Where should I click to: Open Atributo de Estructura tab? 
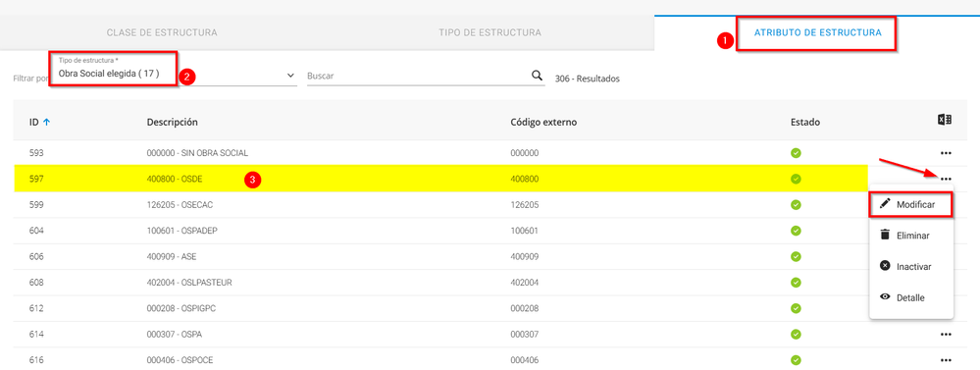[x=817, y=32]
